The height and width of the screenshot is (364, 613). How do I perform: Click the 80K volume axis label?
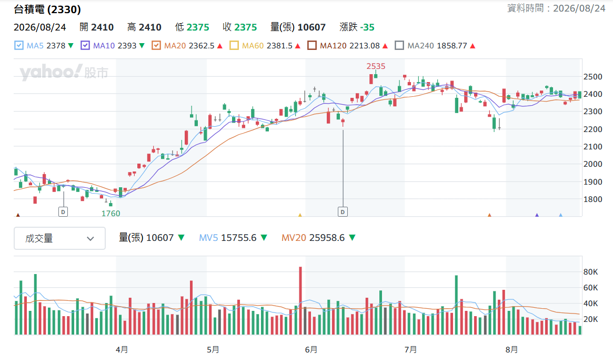pos(590,272)
